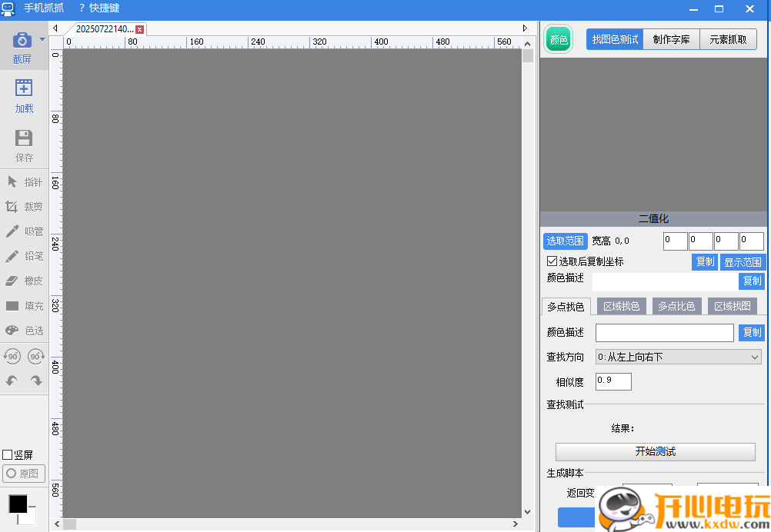Select the 原图 original image radio button
This screenshot has height=532, width=771.
click(x=12, y=474)
